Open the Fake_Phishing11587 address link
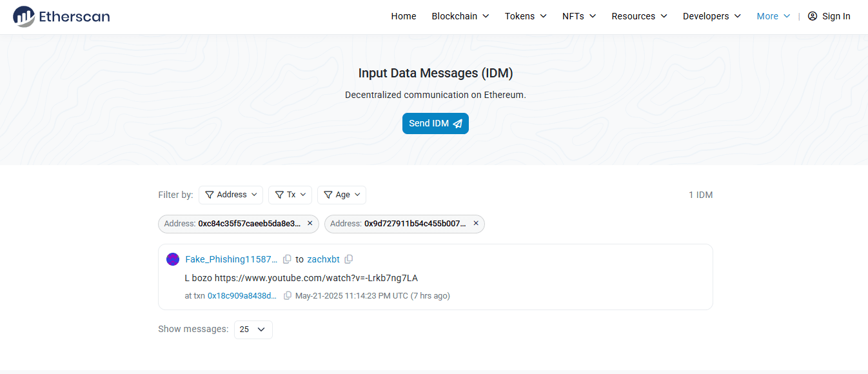The width and height of the screenshot is (868, 374). 231,259
